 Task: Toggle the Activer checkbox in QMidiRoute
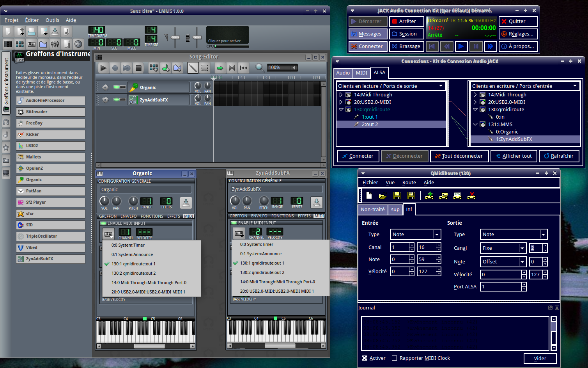[365, 358]
